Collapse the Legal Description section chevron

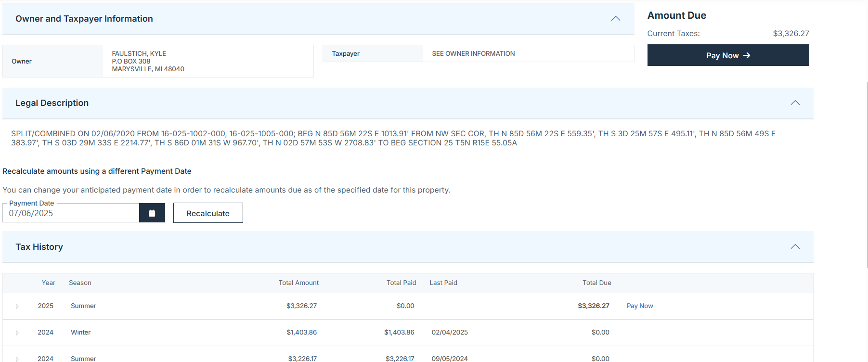[795, 103]
